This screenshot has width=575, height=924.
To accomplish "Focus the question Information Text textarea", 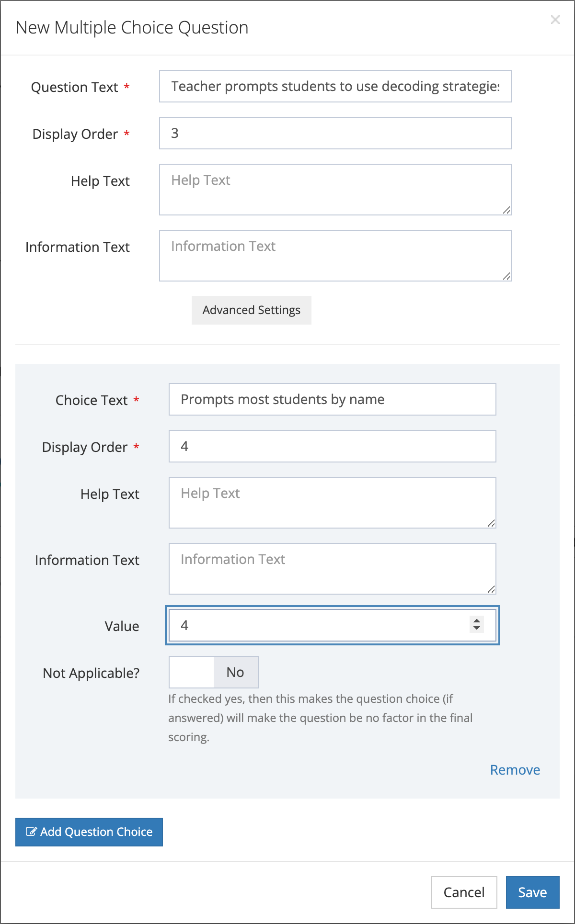I will pyautogui.click(x=335, y=256).
